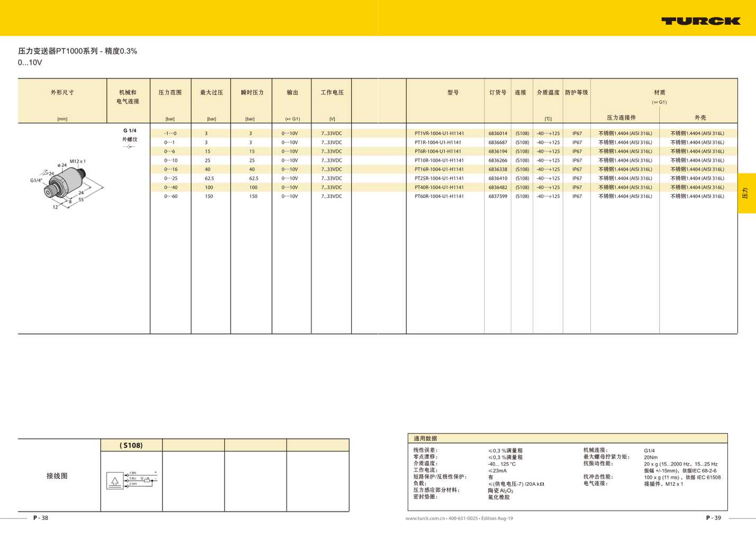Click model PT10R-1004-U1-H1141
Image resolution: width=756 pixels, height=534 pixels.
pyautogui.click(x=439, y=160)
